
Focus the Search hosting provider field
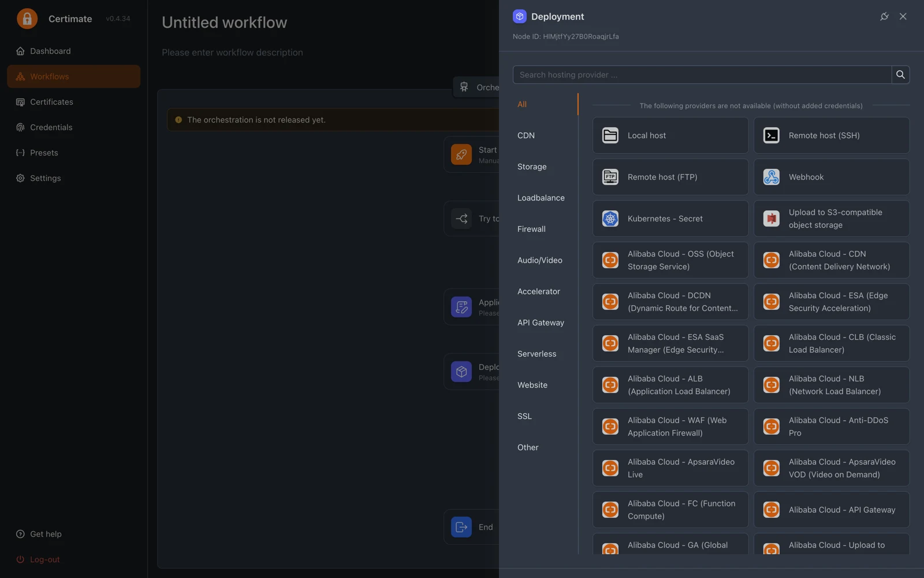(702, 75)
